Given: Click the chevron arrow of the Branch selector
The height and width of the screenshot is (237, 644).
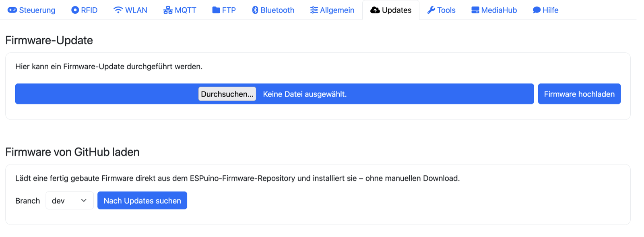Looking at the screenshot, I should 84,200.
